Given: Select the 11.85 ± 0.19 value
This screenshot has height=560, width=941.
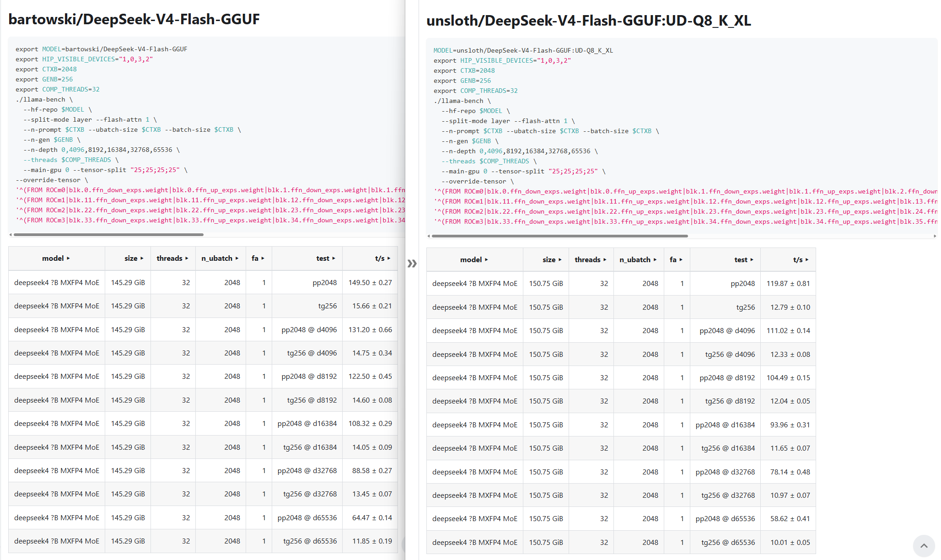Looking at the screenshot, I should pos(372,541).
